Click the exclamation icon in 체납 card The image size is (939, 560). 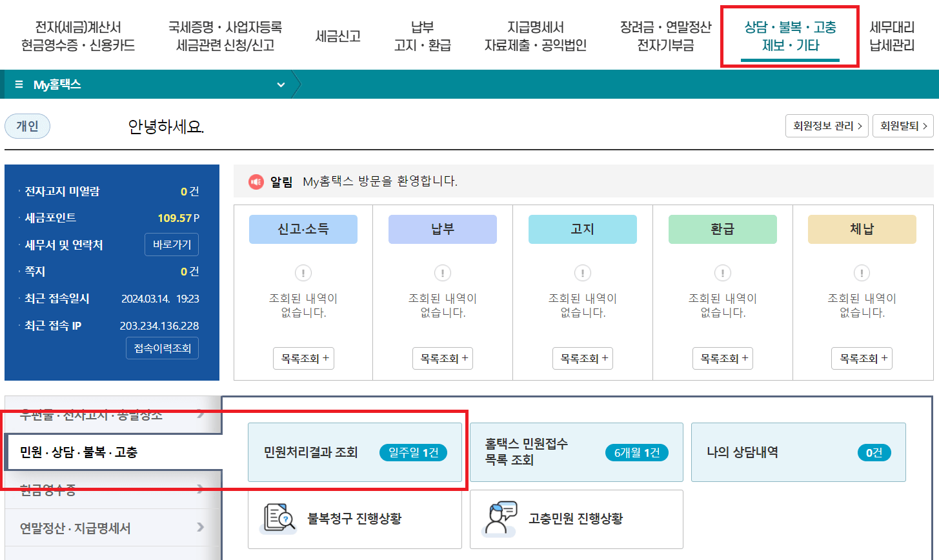862,272
